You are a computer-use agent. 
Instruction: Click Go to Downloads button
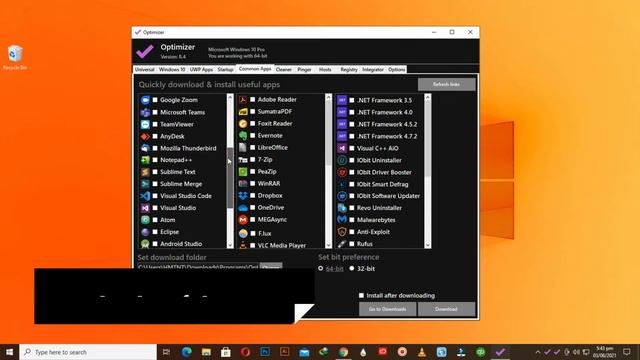[387, 309]
